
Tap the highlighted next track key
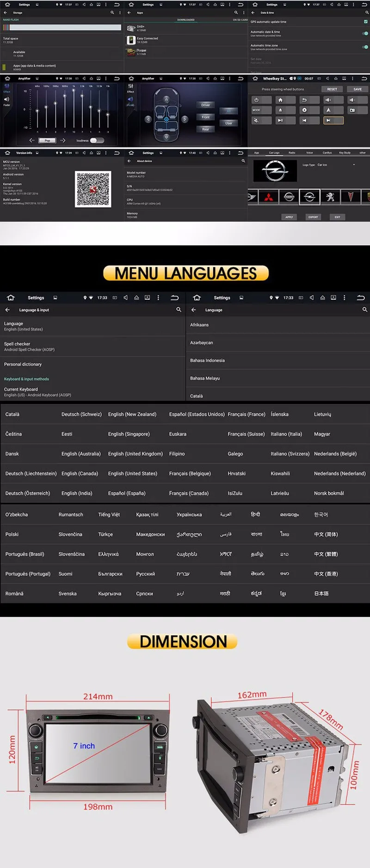pos(333,120)
